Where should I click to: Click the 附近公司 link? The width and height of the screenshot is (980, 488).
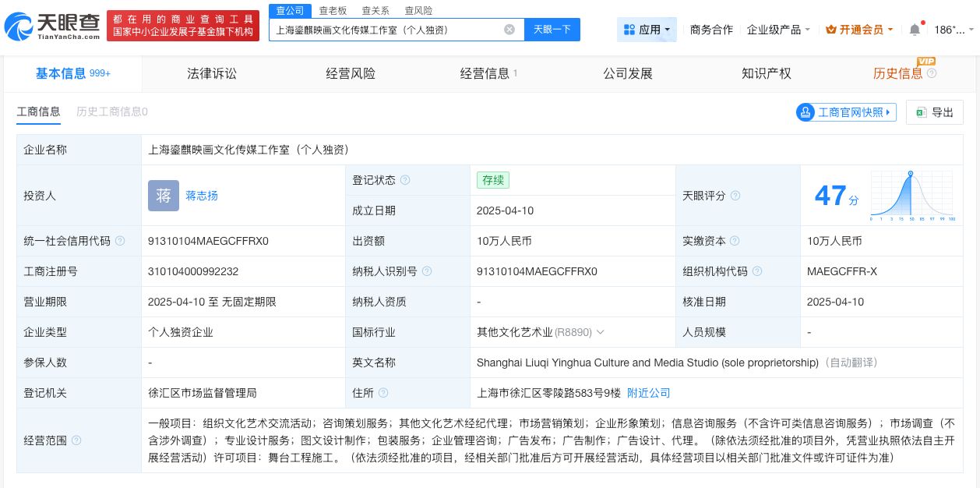[649, 393]
